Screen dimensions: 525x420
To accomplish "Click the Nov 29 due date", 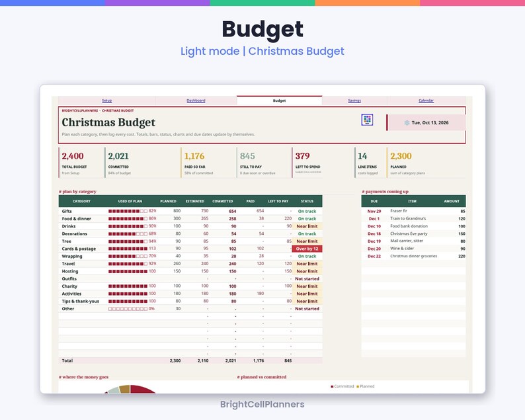I will [x=374, y=212].
